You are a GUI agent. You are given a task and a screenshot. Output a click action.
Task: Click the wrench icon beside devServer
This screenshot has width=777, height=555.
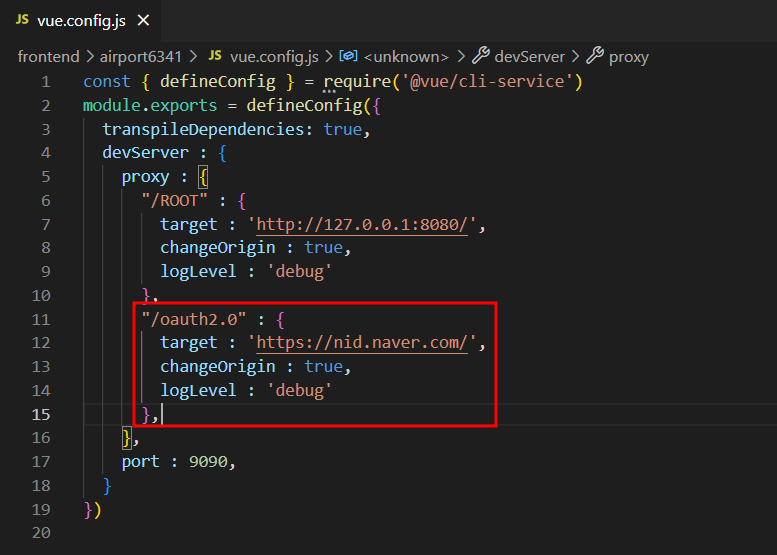point(480,56)
